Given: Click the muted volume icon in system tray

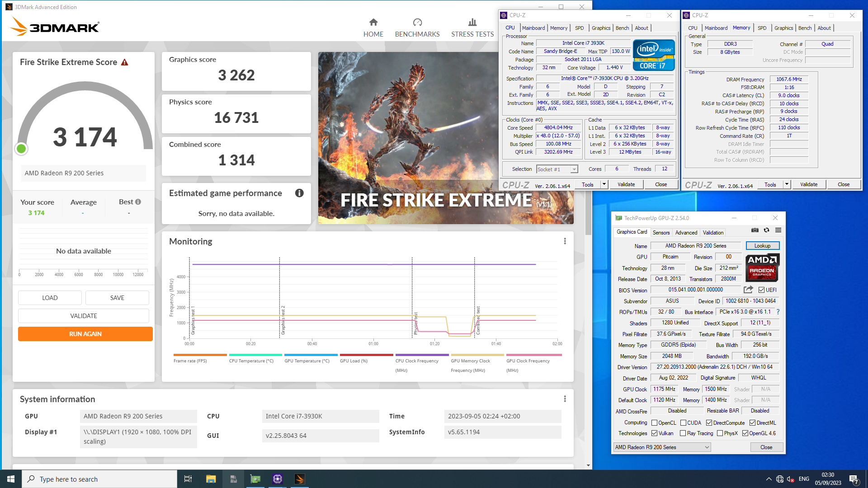Looking at the screenshot, I should coord(791,479).
